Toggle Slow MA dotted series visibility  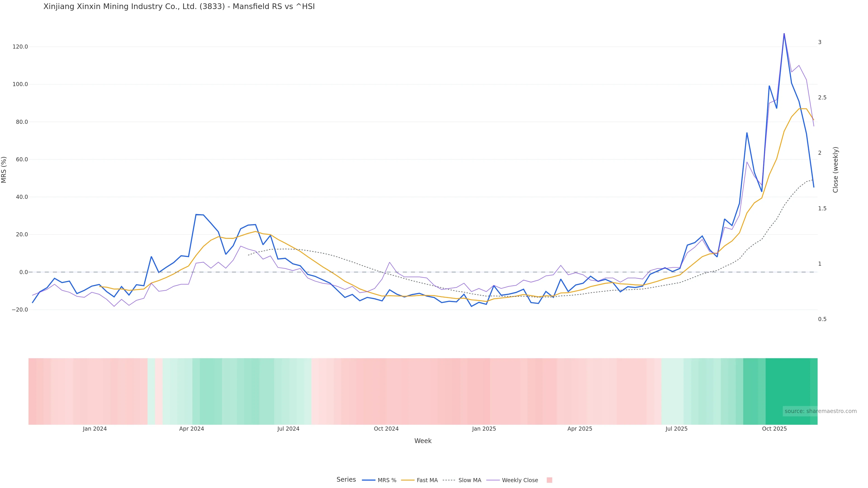pyautogui.click(x=462, y=480)
